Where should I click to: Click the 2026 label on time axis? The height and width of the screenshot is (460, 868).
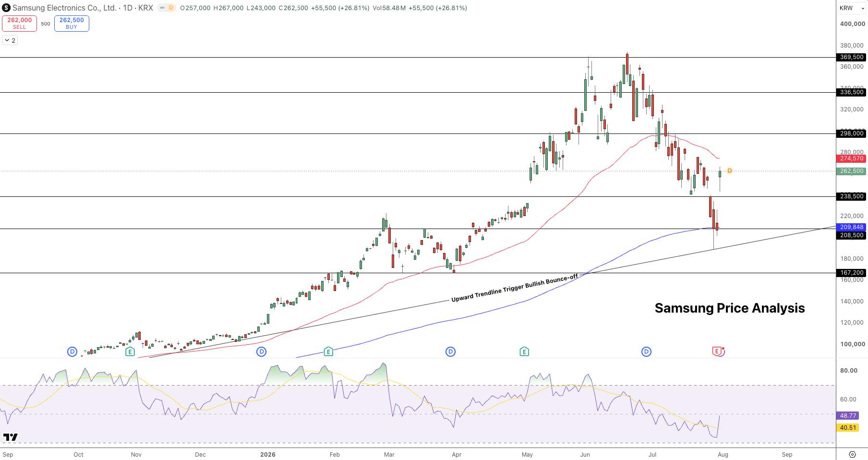coord(268,454)
